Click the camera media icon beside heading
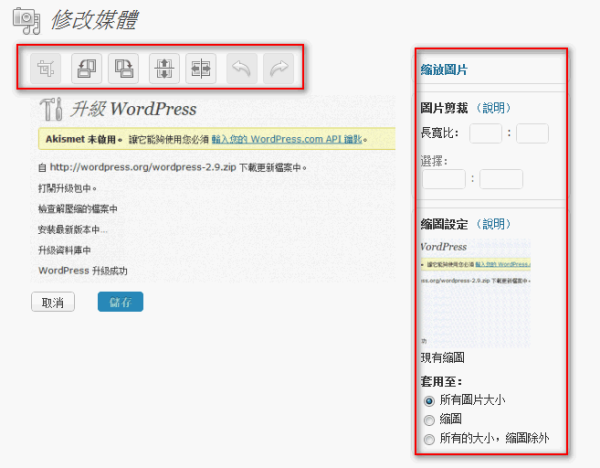This screenshot has width=600, height=468. tap(26, 21)
